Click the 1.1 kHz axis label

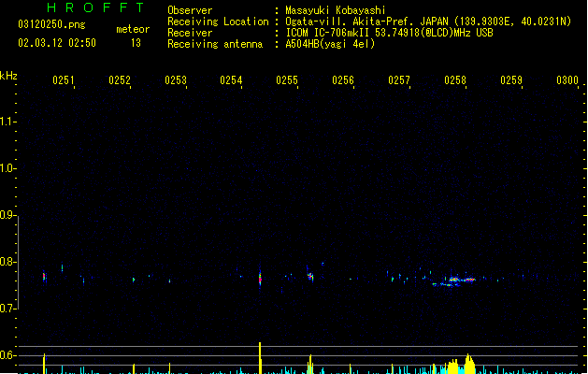coord(7,122)
